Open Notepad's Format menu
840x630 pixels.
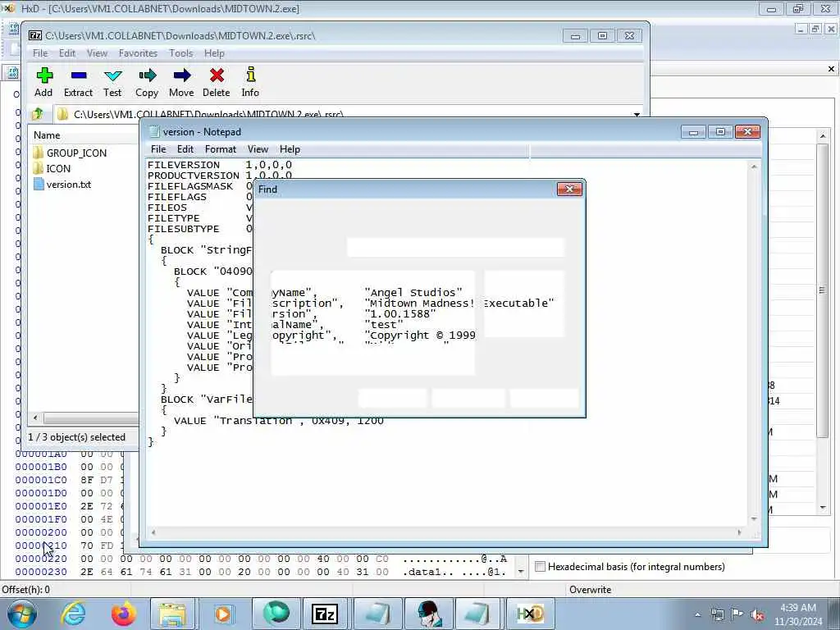point(220,149)
